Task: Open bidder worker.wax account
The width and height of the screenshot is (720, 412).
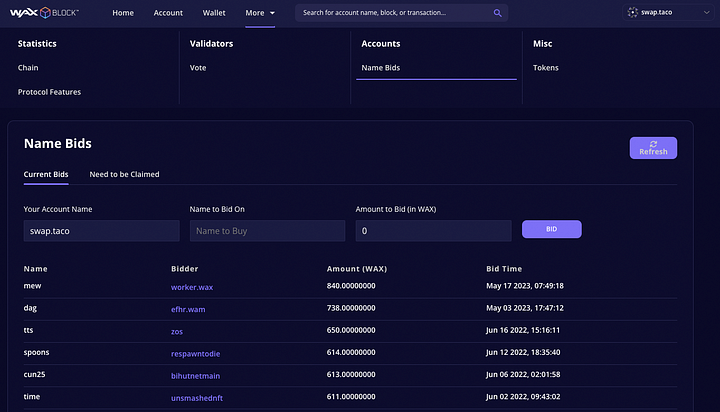Action: (x=192, y=287)
